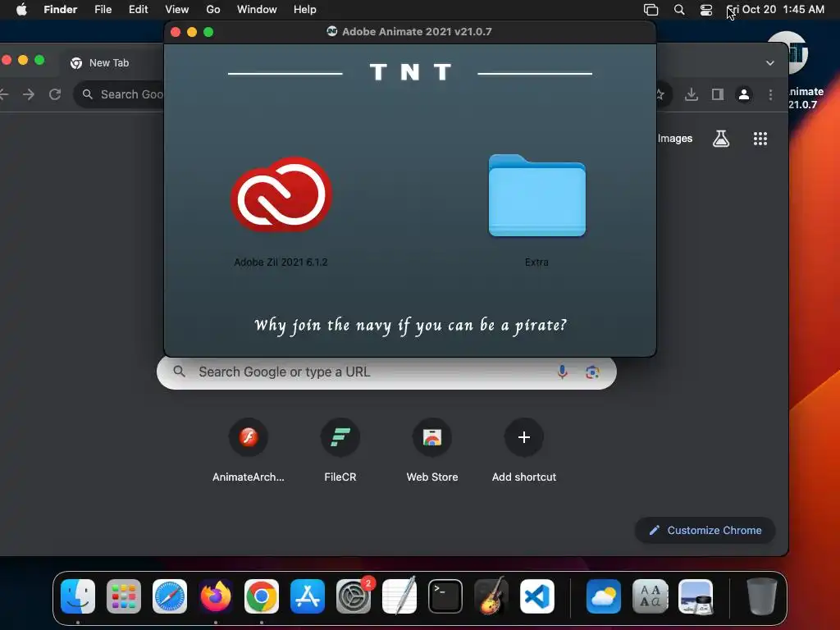Open Font Book from the Dock

[x=650, y=596]
